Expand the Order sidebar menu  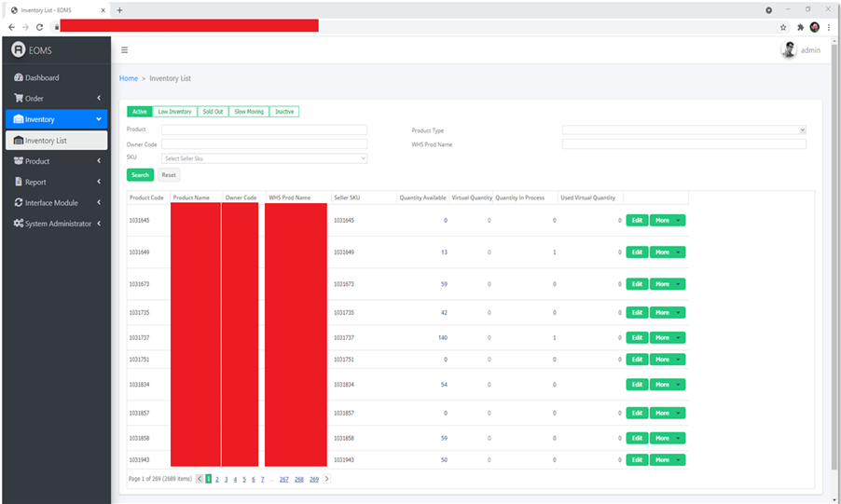pyautogui.click(x=56, y=98)
